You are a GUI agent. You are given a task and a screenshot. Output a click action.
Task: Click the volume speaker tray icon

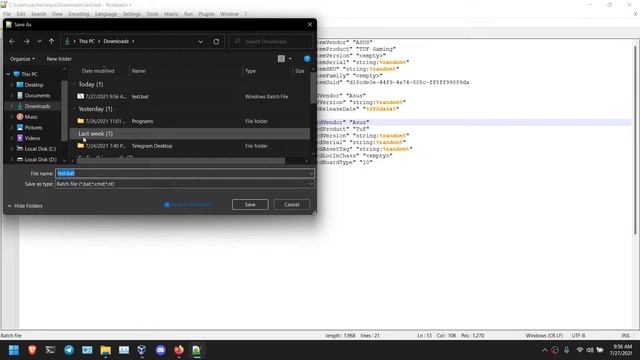[x=590, y=350]
